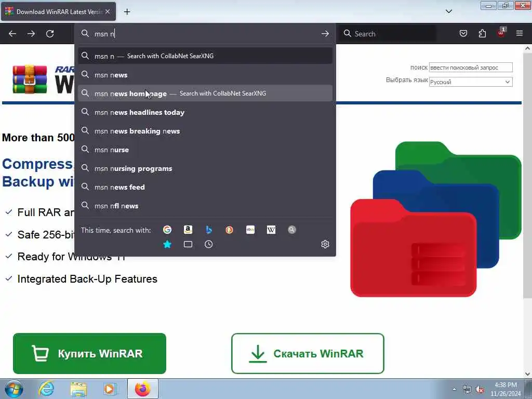Click the page vertical scrollbar thumb
This screenshot has width=532, height=399.
coord(527,176)
